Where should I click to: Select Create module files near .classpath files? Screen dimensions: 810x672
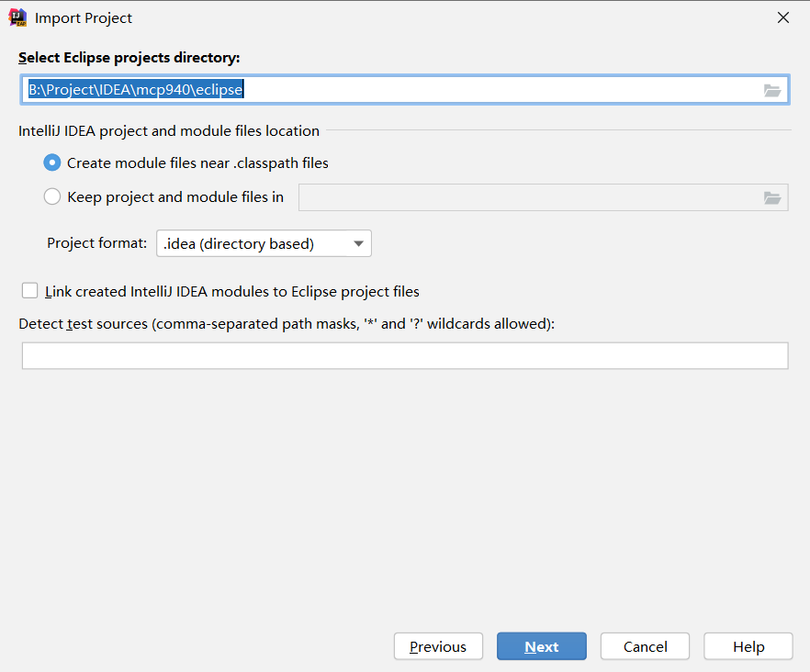pyautogui.click(x=52, y=162)
